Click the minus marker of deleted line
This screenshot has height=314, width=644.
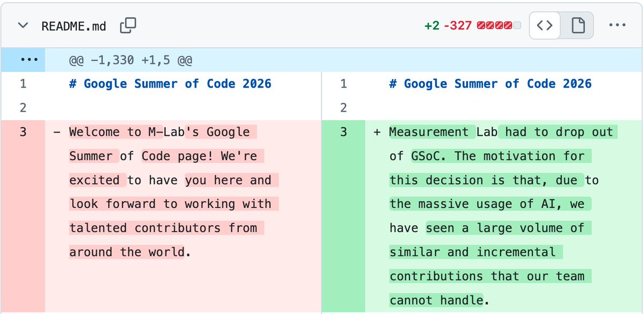57,133
